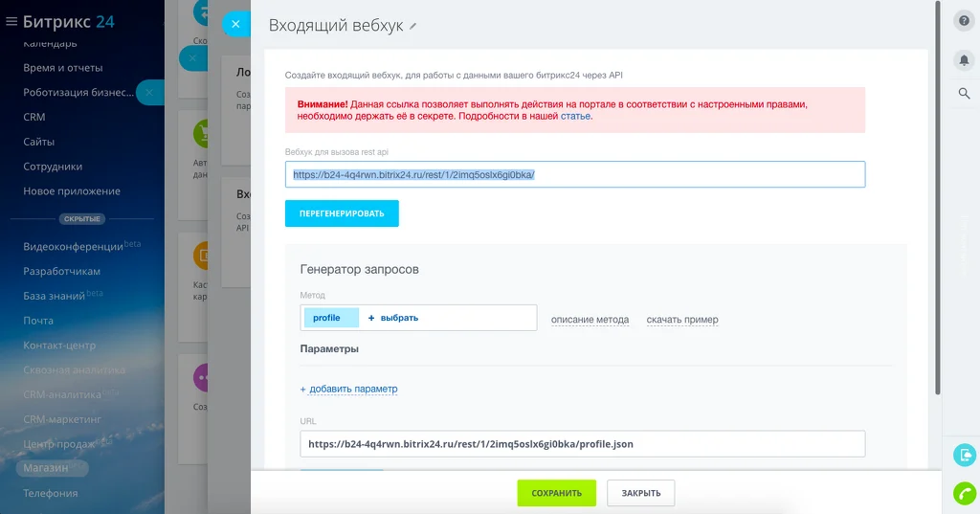Open Сквозная аналитика menu item
This screenshot has width=980, height=514.
pos(74,370)
